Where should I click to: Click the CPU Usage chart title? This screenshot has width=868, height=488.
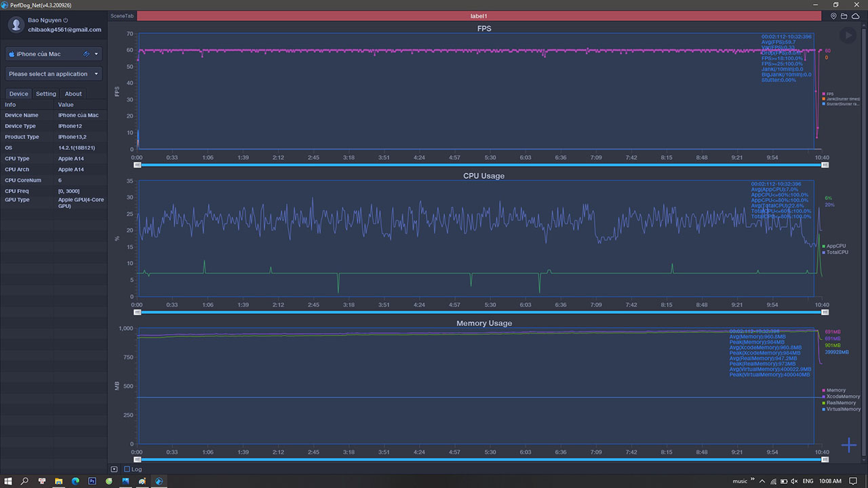pyautogui.click(x=484, y=176)
